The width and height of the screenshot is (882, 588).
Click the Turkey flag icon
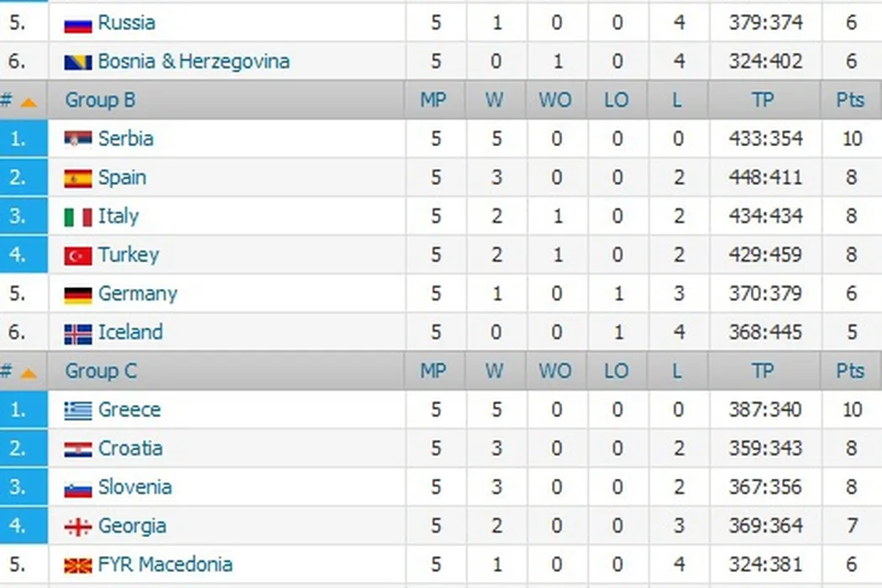[x=78, y=255]
